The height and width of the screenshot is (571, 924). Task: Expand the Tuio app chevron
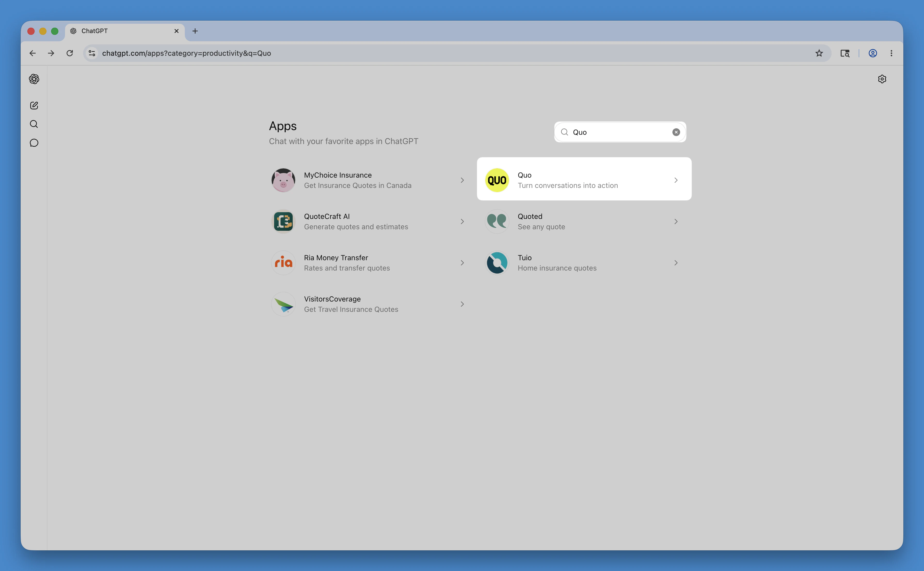pos(676,263)
